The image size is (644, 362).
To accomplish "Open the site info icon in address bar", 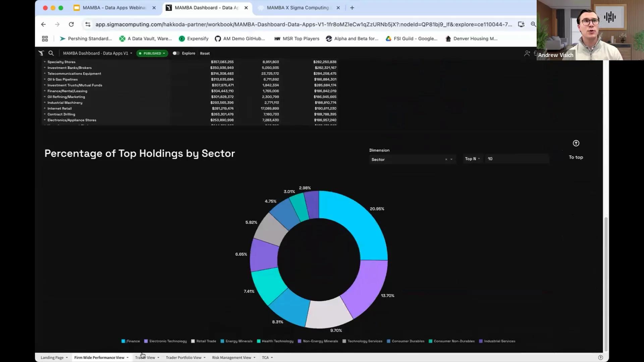I will [88, 24].
